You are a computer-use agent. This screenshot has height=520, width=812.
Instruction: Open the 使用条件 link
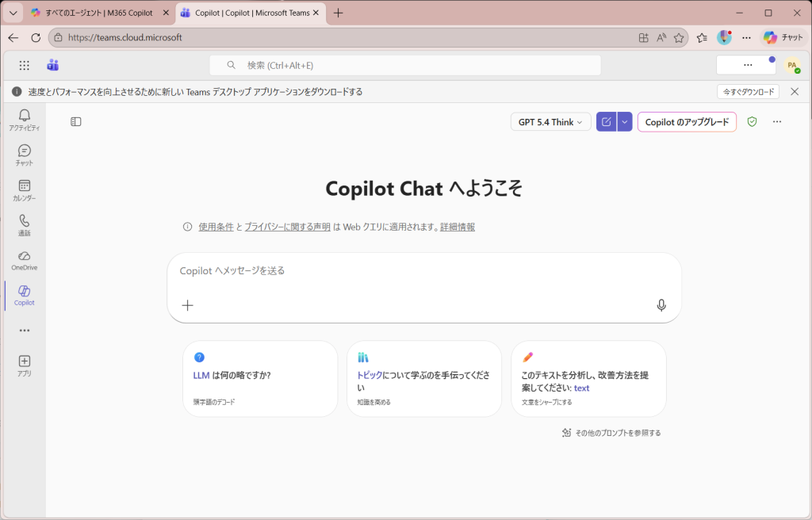coord(216,227)
